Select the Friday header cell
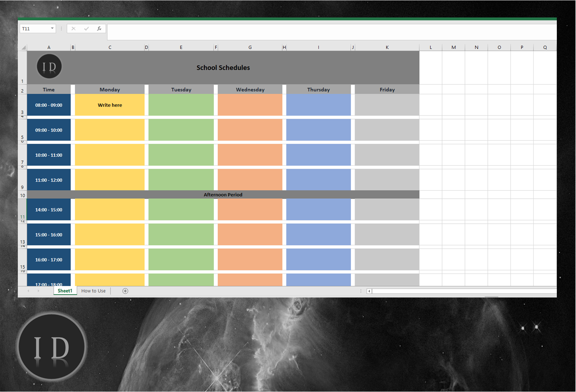576x392 pixels. point(387,89)
